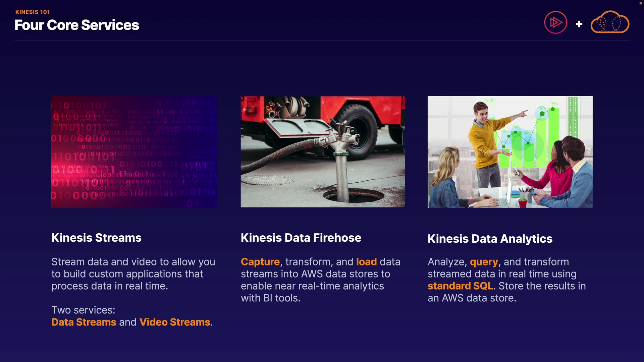Screen dimensions: 644x362
Task: Click the binary code stream image
Action: tap(134, 152)
